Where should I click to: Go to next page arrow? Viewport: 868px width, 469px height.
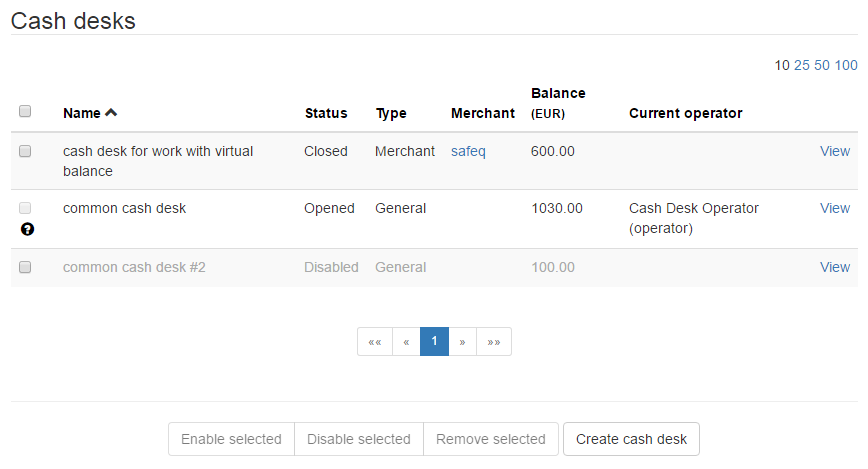click(462, 342)
